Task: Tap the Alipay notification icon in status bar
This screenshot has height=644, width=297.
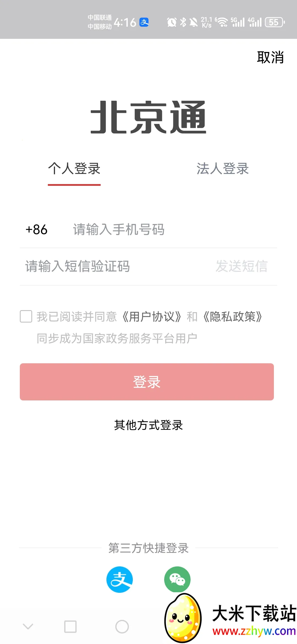Action: [x=144, y=22]
